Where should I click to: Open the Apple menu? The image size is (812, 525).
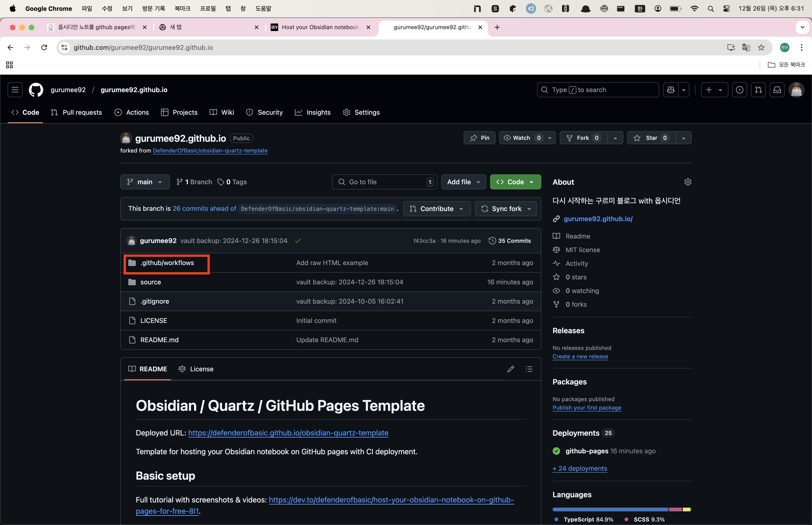click(x=13, y=8)
